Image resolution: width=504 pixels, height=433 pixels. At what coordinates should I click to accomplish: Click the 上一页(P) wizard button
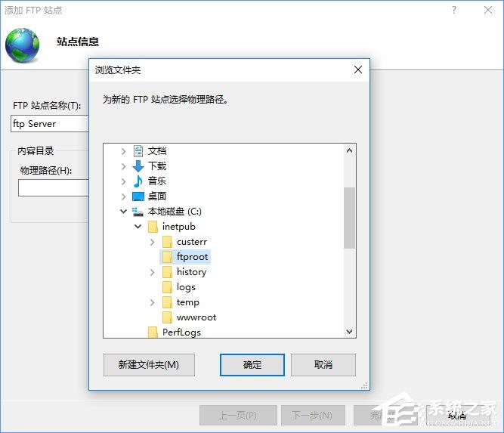coord(238,416)
